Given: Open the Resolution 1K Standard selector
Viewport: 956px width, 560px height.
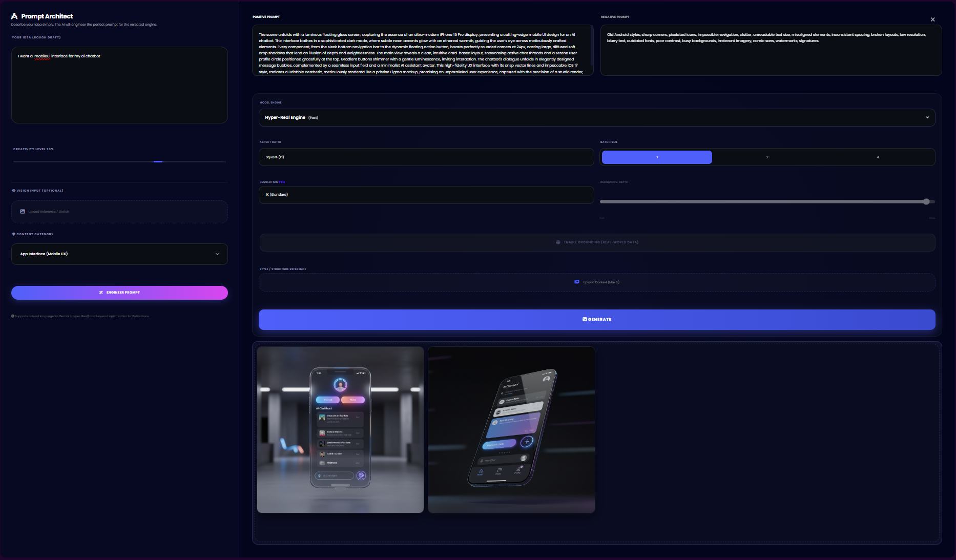Looking at the screenshot, I should [426, 195].
